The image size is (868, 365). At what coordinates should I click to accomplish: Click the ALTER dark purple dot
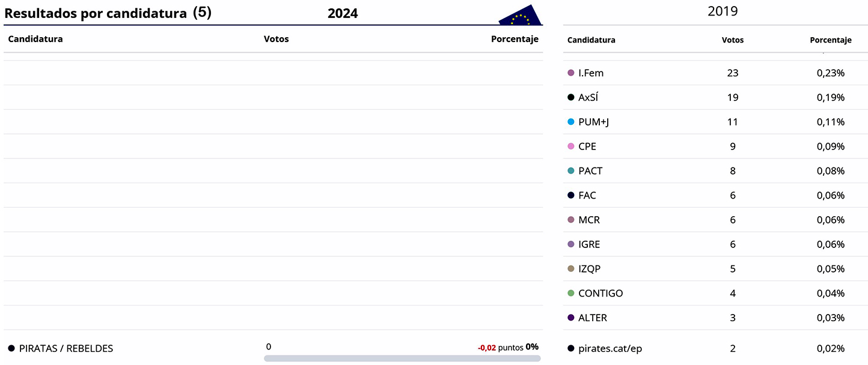click(571, 318)
